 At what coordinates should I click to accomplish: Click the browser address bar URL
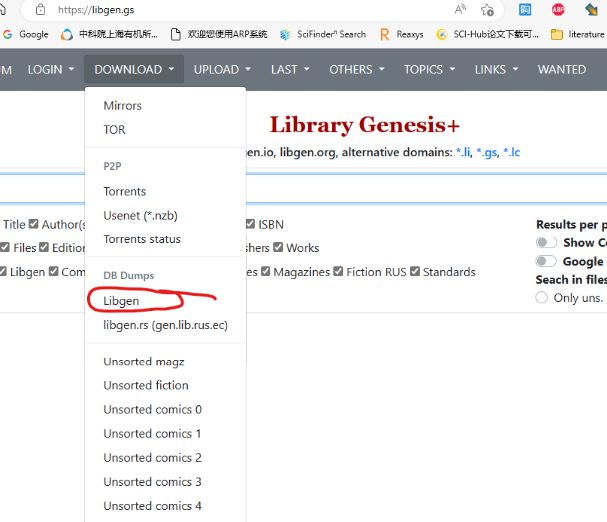pos(200,9)
